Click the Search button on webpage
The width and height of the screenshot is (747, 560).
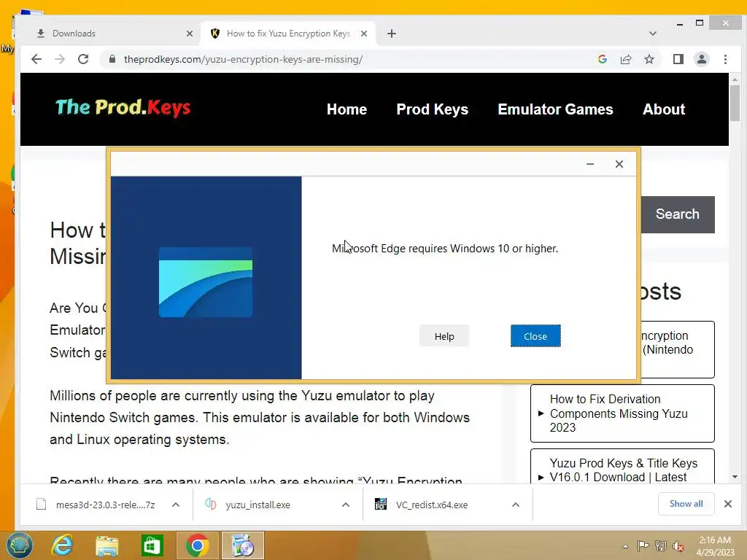(678, 214)
